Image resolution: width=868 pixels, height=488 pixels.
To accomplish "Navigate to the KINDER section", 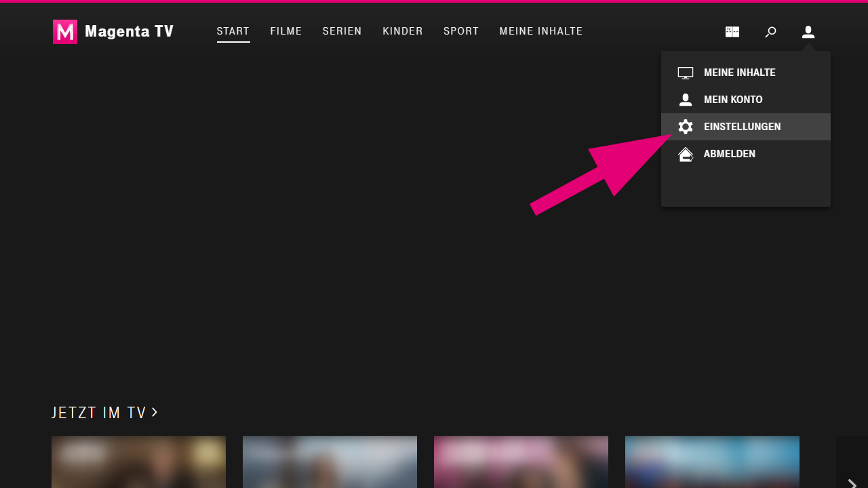I will pos(403,31).
